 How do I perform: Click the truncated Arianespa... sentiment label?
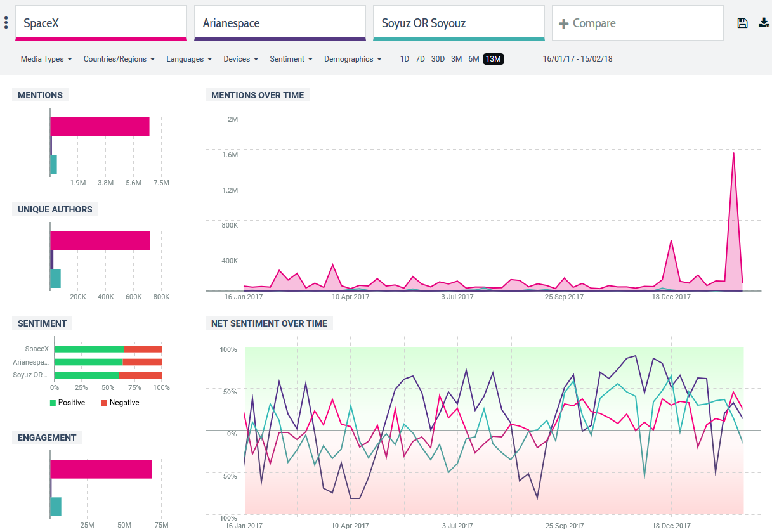pyautogui.click(x=31, y=362)
